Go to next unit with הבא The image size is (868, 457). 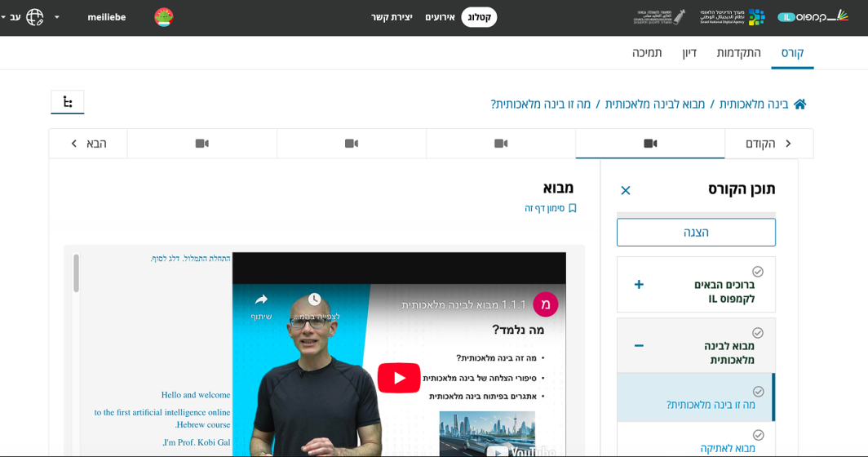coord(88,144)
